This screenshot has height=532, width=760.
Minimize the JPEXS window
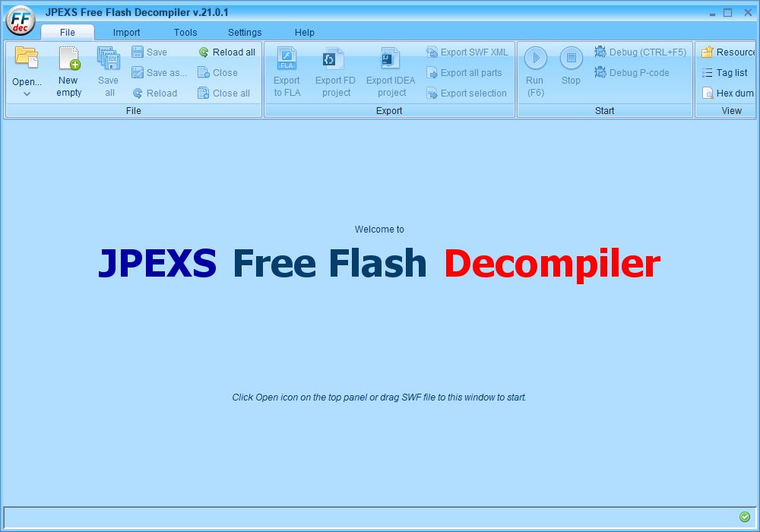click(712, 14)
